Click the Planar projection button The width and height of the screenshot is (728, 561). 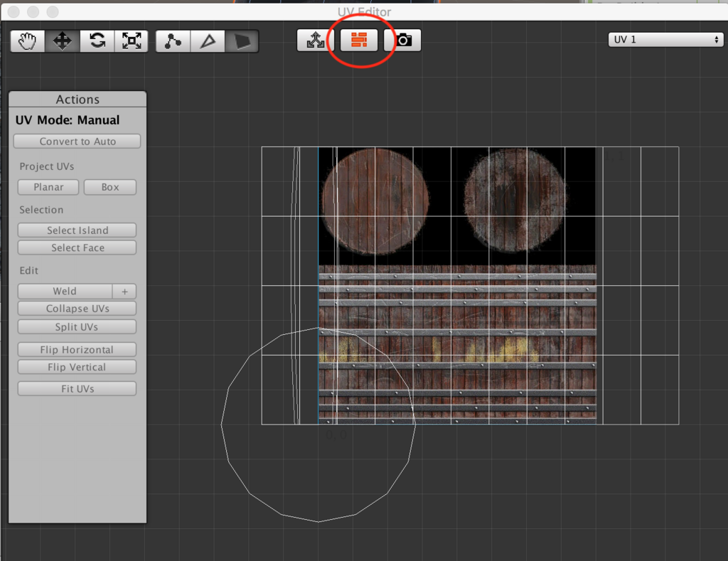tap(48, 187)
